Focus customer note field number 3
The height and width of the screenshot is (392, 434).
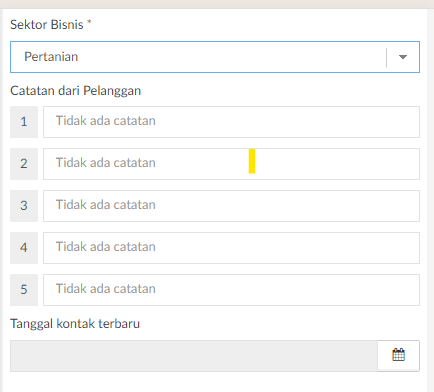tap(231, 206)
